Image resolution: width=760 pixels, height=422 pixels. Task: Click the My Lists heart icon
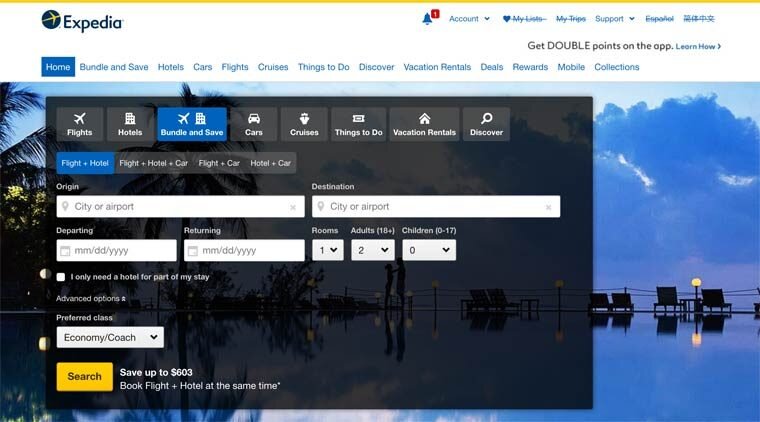(506, 19)
